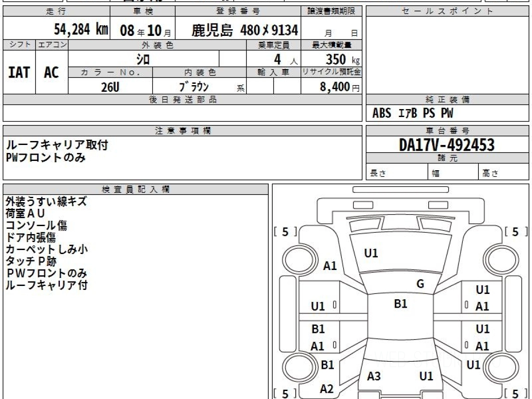This screenshot has height=399, width=532.
Task: Click the カーペットしみ小 note line
Action: click(47, 249)
